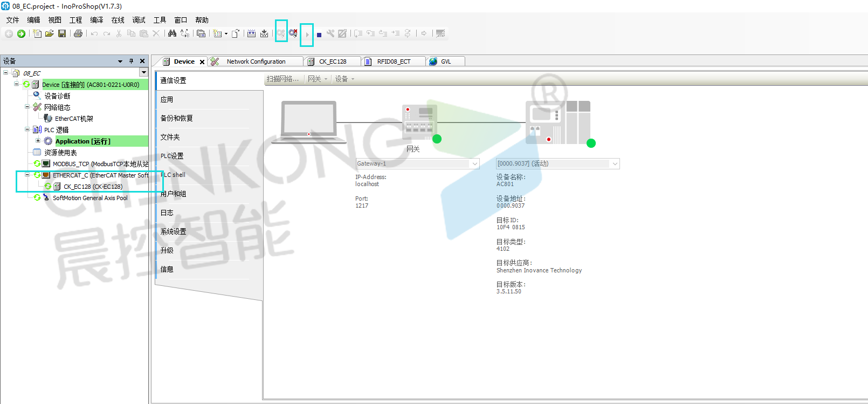Click the Login (connect online) toolbar icon
The width and height of the screenshot is (868, 404).
tap(281, 33)
